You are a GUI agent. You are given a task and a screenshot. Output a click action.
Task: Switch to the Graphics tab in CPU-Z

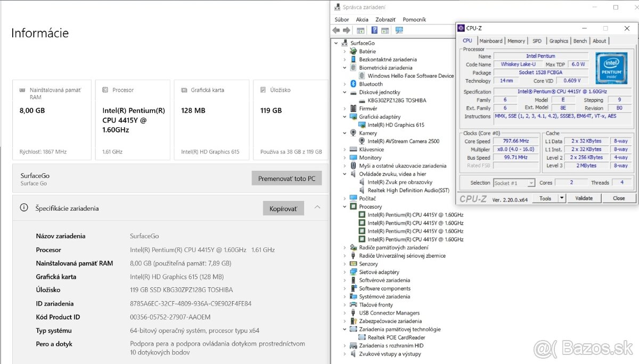coord(559,41)
